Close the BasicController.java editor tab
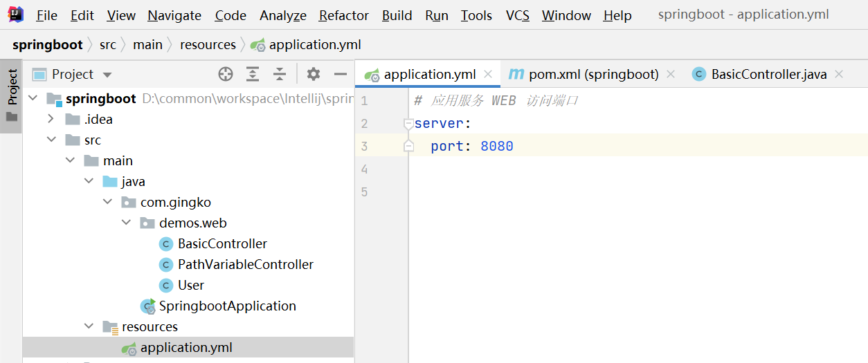 pos(839,74)
